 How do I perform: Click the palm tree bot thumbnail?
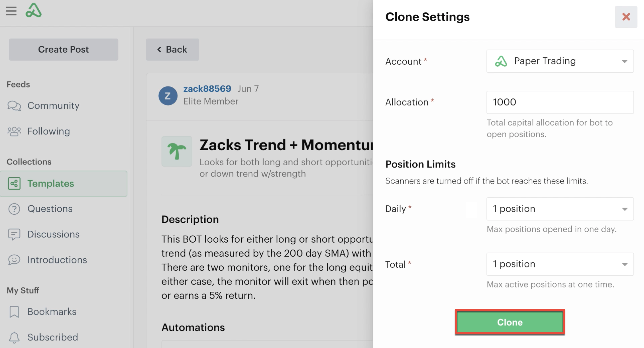pyautogui.click(x=177, y=151)
